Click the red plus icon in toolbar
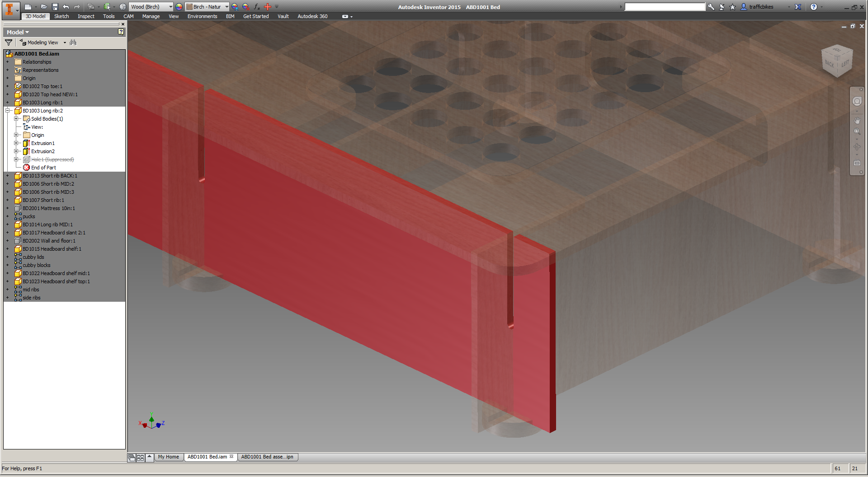The width and height of the screenshot is (868, 477). coord(268,7)
